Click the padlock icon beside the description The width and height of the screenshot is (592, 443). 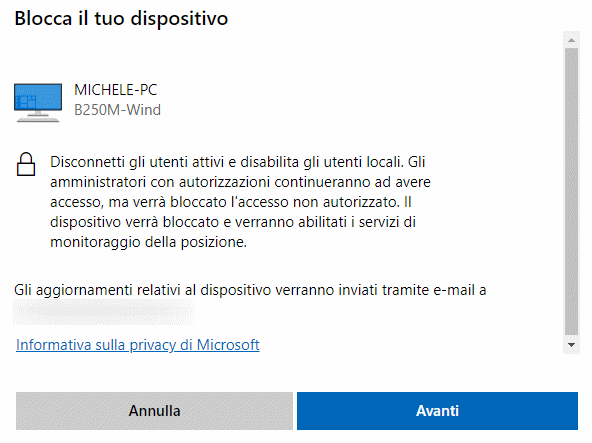[x=26, y=164]
